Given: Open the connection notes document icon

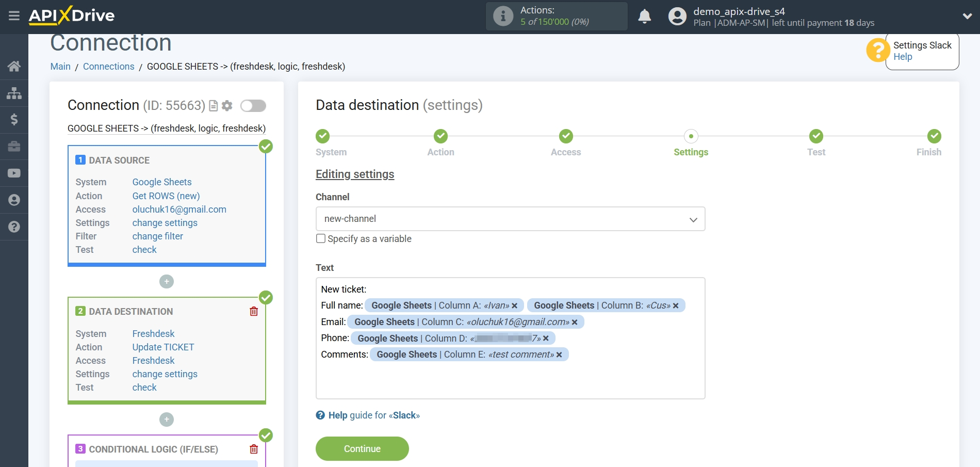Looking at the screenshot, I should [213, 106].
